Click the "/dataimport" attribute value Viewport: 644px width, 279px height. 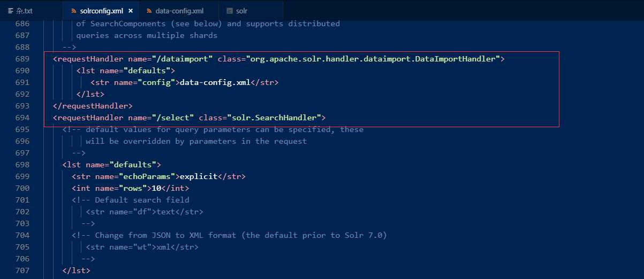point(185,59)
